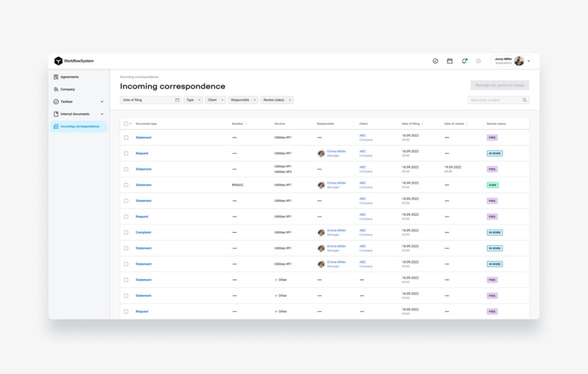Open the Type filter dropdown
The height and width of the screenshot is (374, 588).
[x=193, y=100]
